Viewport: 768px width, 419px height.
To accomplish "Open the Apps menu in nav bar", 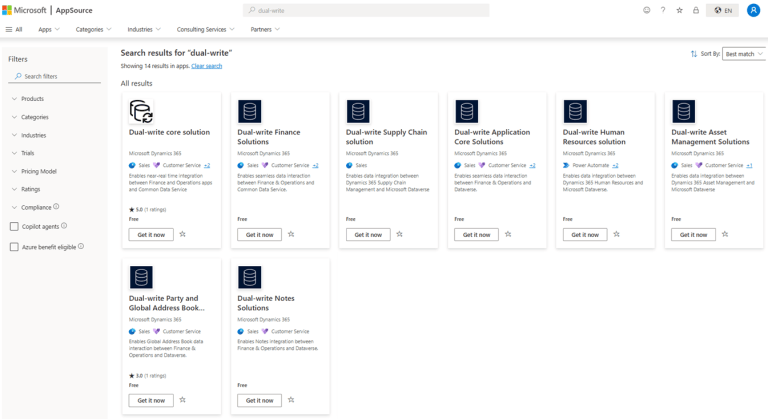I will [x=49, y=29].
